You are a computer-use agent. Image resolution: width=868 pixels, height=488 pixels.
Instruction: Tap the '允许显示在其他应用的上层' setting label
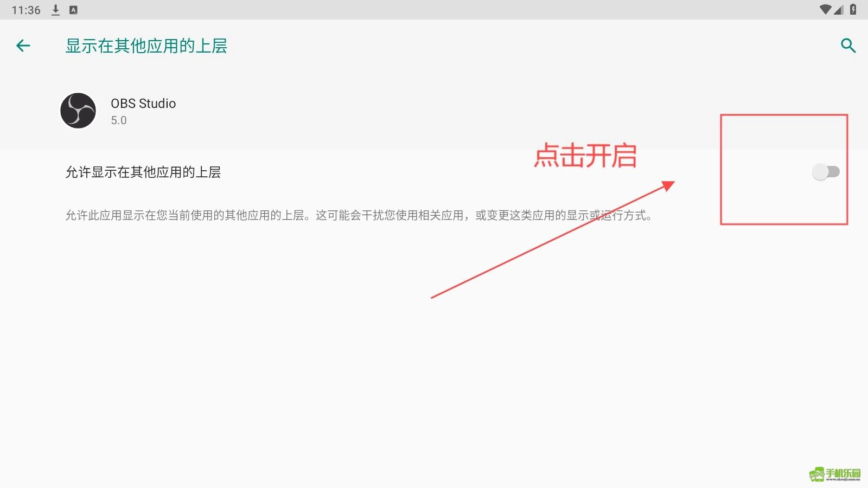(143, 172)
